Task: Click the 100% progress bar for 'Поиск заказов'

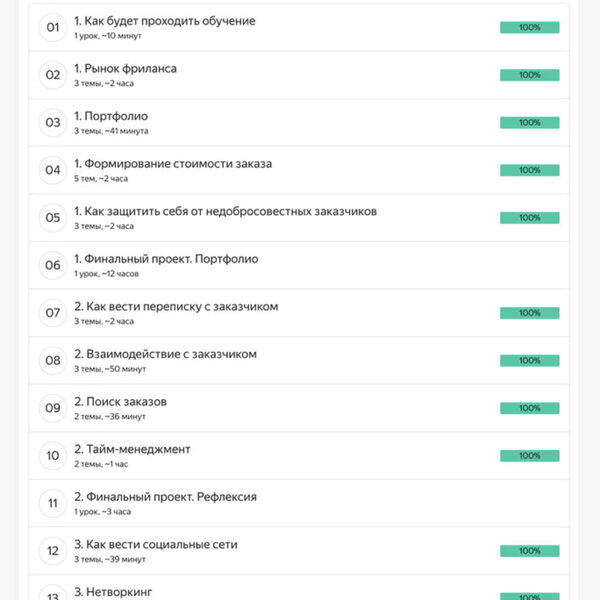Action: 529,408
